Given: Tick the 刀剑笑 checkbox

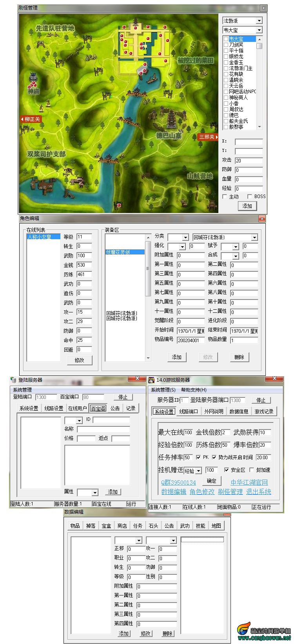Looking at the screenshot, I should (226, 45).
